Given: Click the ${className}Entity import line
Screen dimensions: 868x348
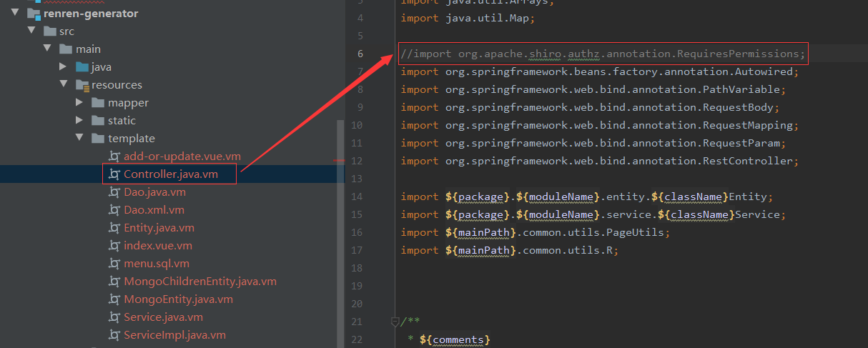Looking at the screenshot, I should (x=586, y=197).
